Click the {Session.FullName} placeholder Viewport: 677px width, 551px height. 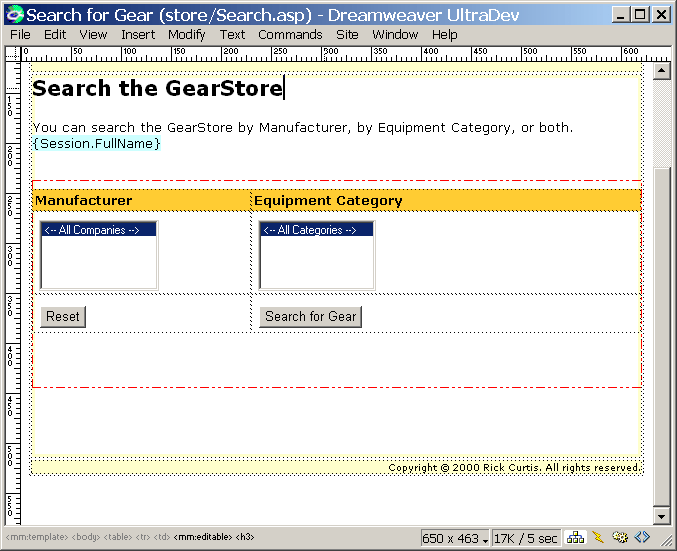tap(96, 144)
